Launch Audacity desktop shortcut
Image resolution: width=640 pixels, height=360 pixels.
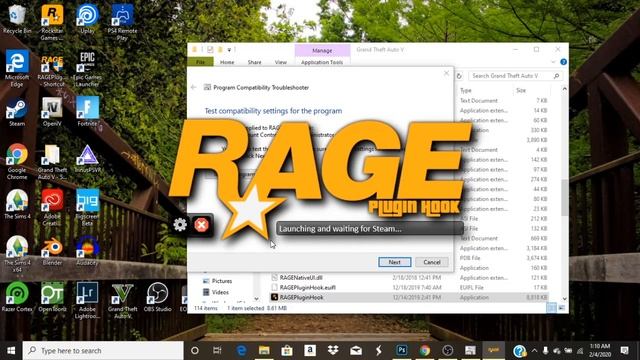(x=87, y=251)
